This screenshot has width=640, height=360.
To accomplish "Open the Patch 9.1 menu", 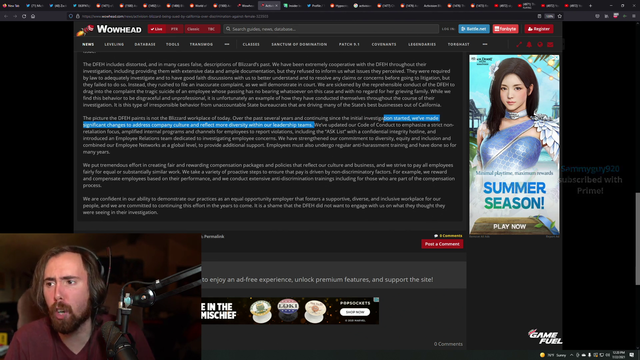I will 349,44.
